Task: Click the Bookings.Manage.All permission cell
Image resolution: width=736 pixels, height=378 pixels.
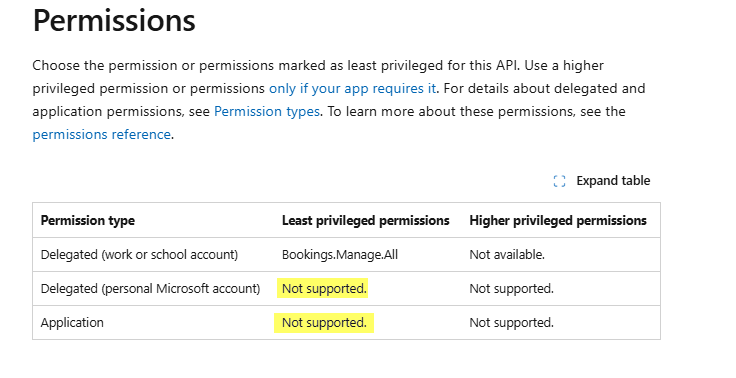Action: click(x=340, y=255)
